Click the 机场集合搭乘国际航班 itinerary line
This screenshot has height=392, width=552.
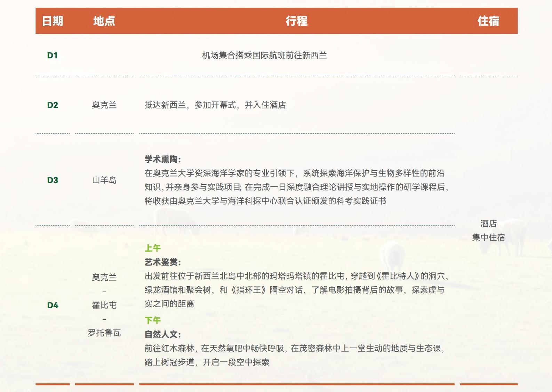click(264, 56)
